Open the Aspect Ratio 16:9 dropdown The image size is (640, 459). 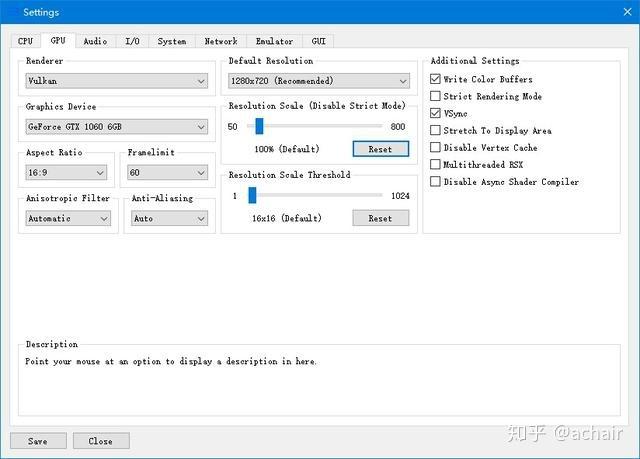click(x=66, y=173)
